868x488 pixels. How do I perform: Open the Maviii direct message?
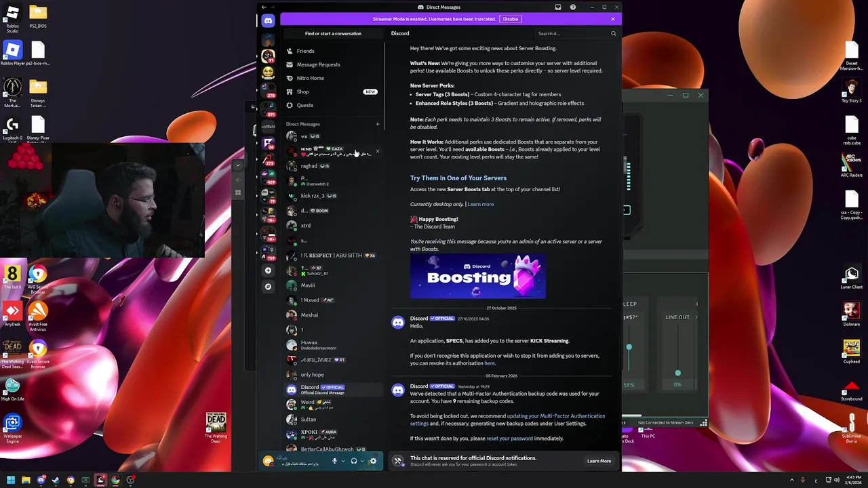[x=333, y=285]
